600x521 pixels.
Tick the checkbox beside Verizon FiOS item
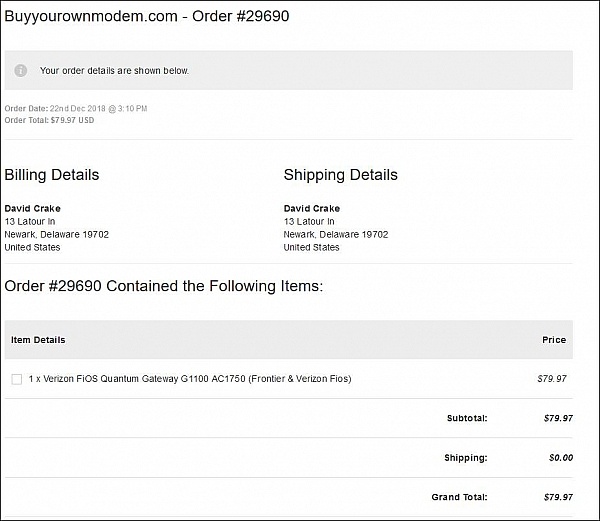(16, 379)
